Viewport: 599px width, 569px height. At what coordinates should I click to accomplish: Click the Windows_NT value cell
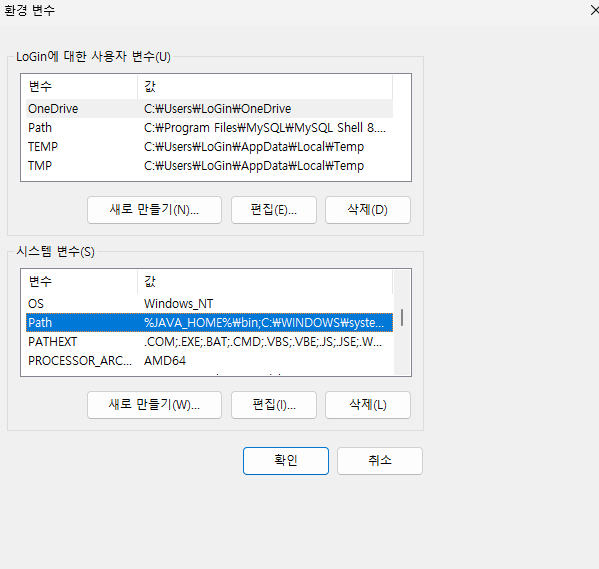pos(178,303)
